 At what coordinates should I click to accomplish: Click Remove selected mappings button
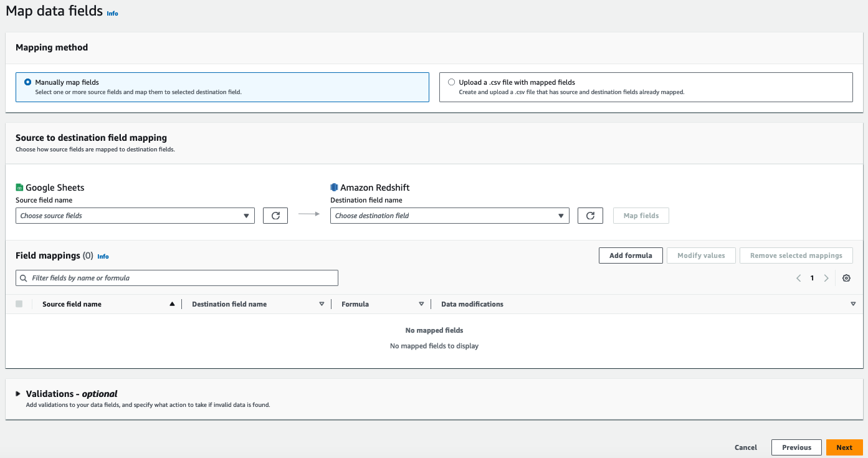796,255
